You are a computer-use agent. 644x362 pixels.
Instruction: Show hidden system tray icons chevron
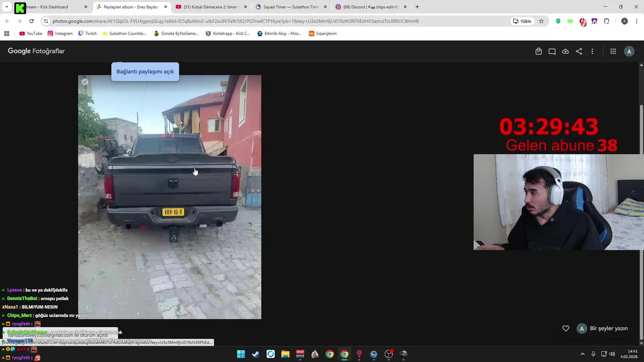pyautogui.click(x=583, y=354)
